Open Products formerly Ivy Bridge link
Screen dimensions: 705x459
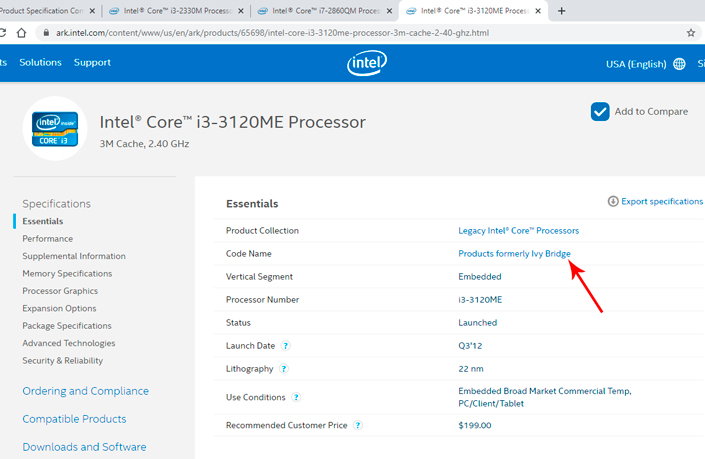pyautogui.click(x=514, y=254)
